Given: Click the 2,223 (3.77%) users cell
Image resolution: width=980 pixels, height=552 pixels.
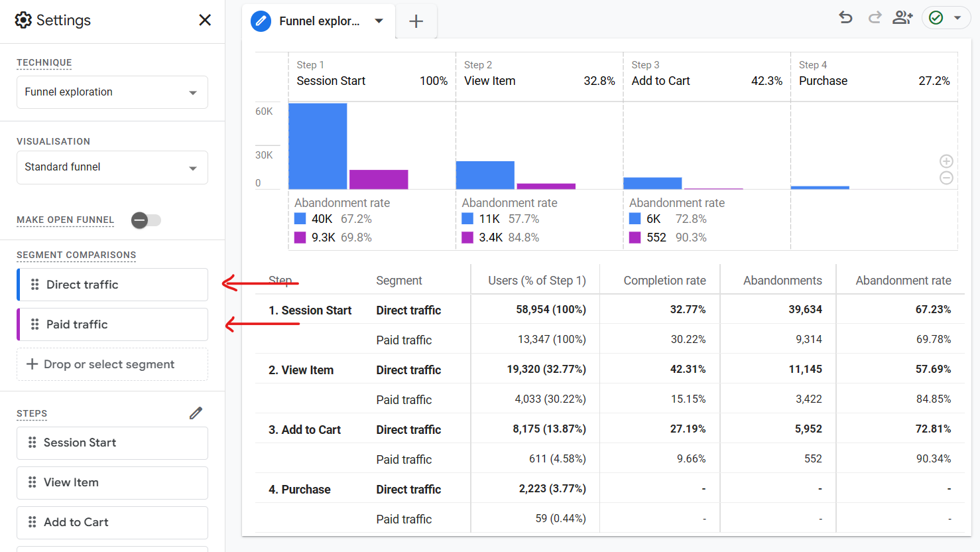Looking at the screenshot, I should click(552, 489).
